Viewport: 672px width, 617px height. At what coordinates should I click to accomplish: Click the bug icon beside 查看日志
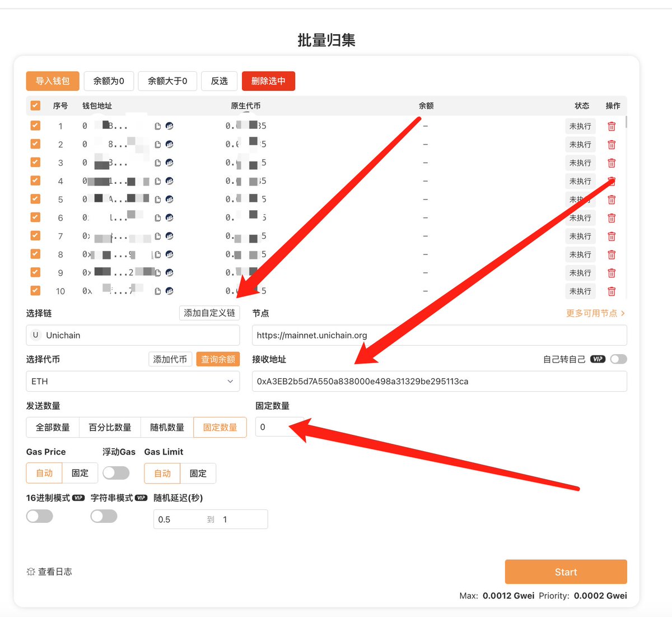pyautogui.click(x=31, y=572)
